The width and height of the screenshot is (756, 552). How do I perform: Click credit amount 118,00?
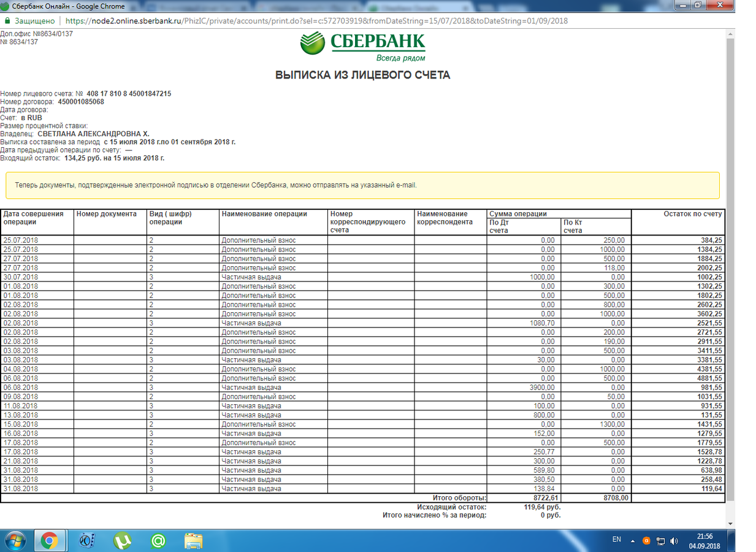[613, 268]
